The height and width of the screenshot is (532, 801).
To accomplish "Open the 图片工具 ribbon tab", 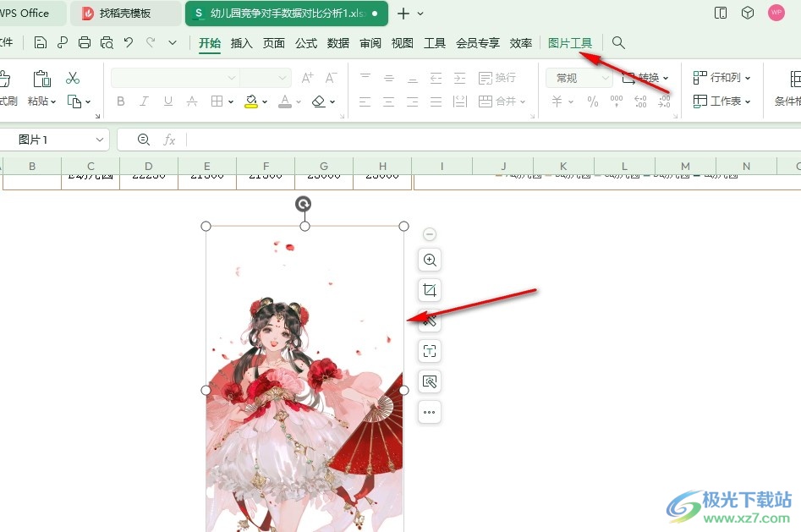I will pyautogui.click(x=569, y=43).
